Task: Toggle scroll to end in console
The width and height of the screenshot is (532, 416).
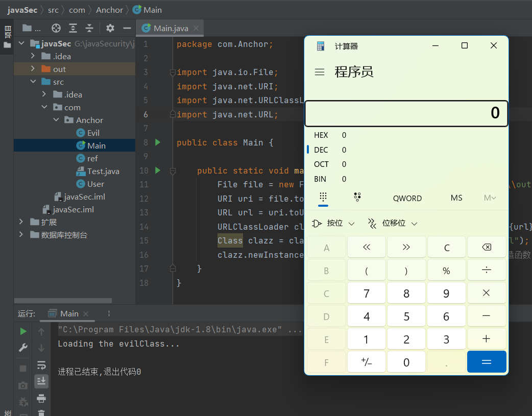Action: click(41, 381)
